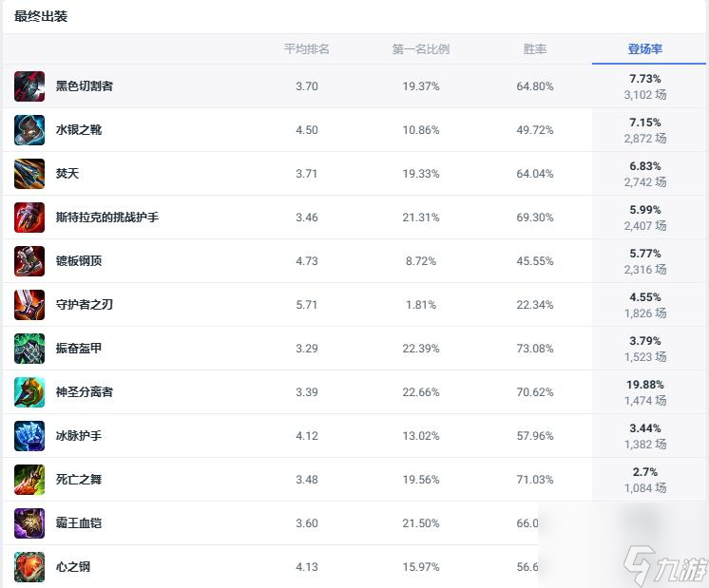Click the 3,102 场 games count
This screenshot has width=709, height=588.
coord(645,95)
